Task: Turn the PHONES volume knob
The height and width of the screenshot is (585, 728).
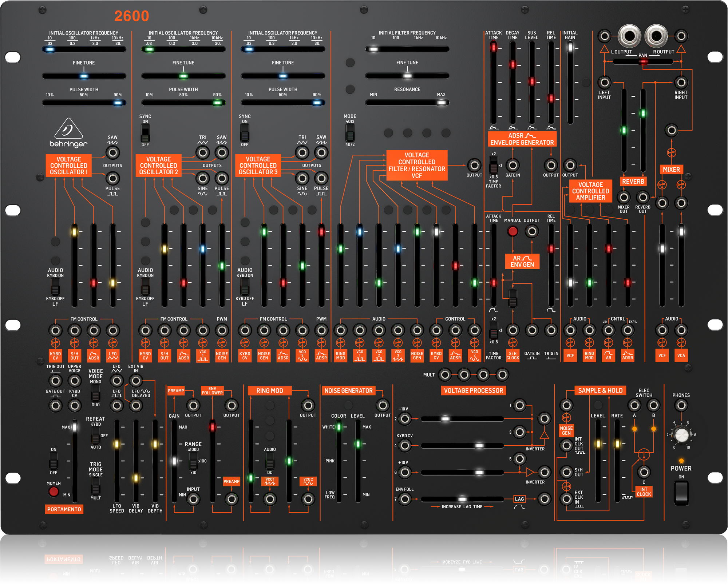Action: click(x=681, y=435)
